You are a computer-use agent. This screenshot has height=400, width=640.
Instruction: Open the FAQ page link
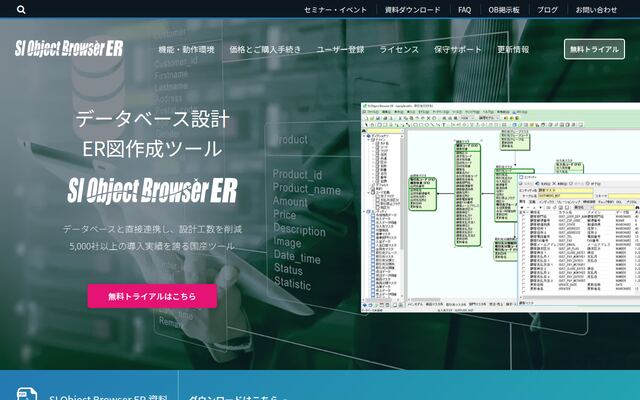464,10
